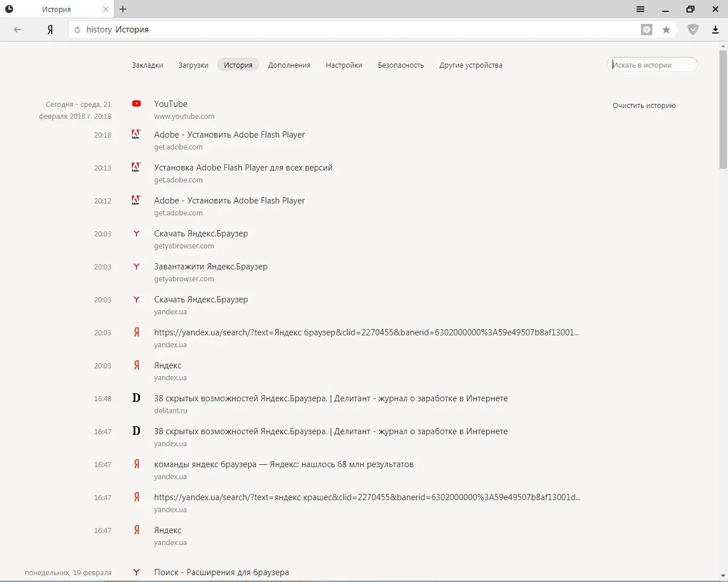
Task: Open the YouTube history entry
Action: (171, 104)
